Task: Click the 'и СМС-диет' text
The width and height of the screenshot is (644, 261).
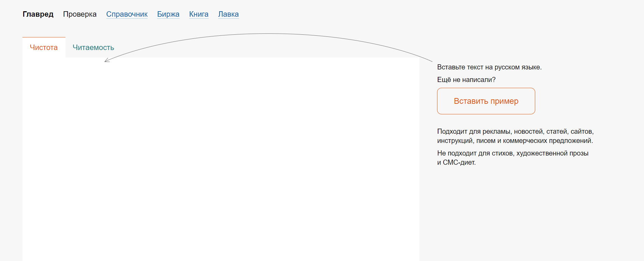Action: coord(456,162)
